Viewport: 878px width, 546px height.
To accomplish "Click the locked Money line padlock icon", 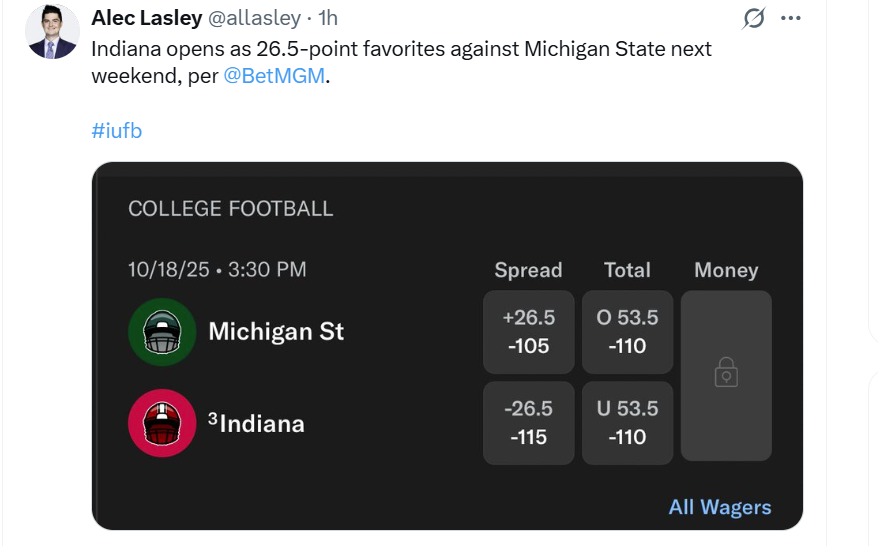I will pos(726,375).
